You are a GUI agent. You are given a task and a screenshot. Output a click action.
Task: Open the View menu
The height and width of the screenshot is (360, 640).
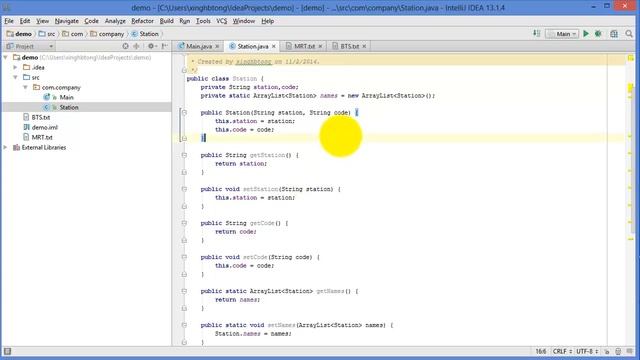[42, 21]
